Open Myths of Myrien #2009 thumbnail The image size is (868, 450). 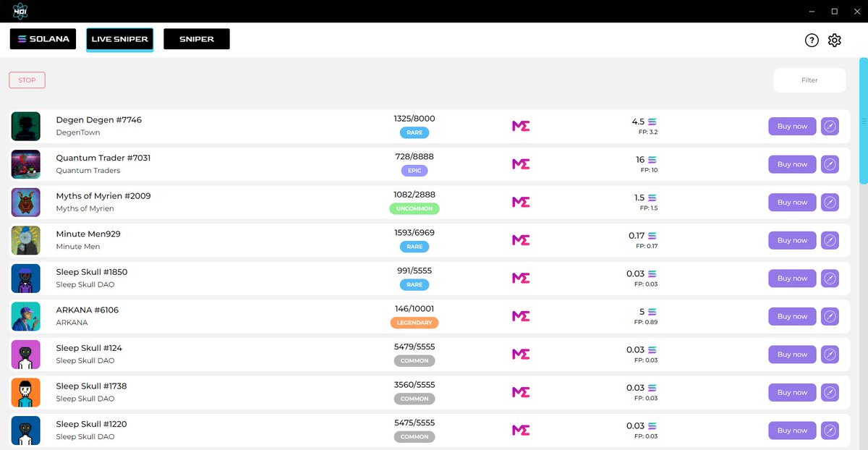26,203
